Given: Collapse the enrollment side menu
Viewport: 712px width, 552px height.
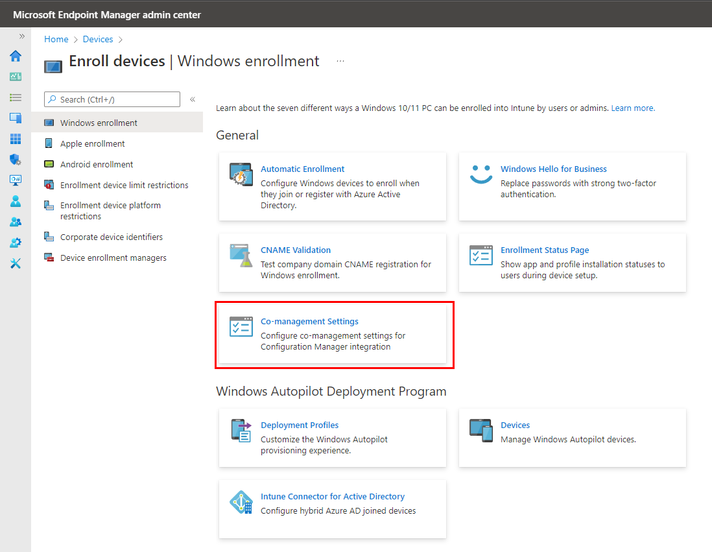Looking at the screenshot, I should click(x=193, y=99).
